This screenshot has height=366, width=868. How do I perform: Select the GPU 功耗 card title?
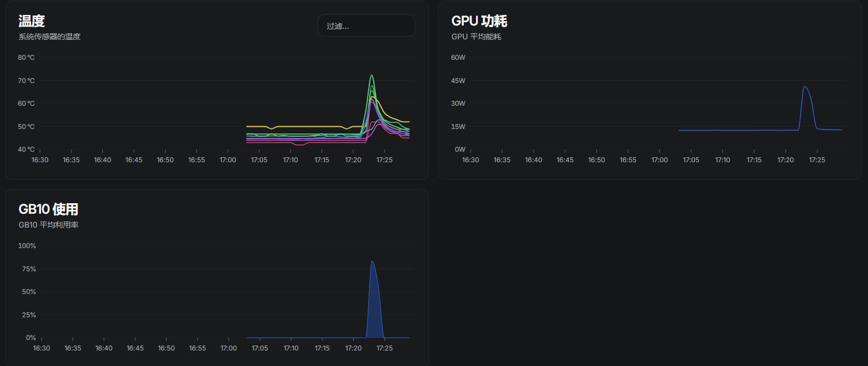[479, 21]
